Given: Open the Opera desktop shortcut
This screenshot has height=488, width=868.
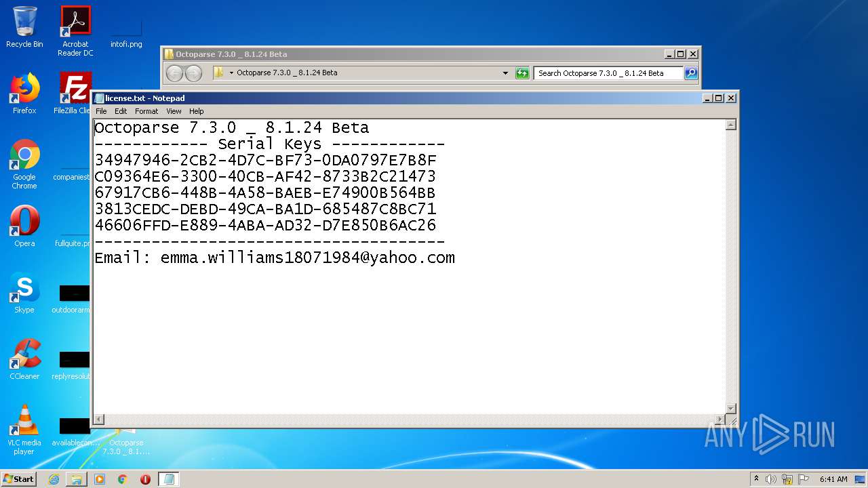Looking at the screenshot, I should point(24,226).
